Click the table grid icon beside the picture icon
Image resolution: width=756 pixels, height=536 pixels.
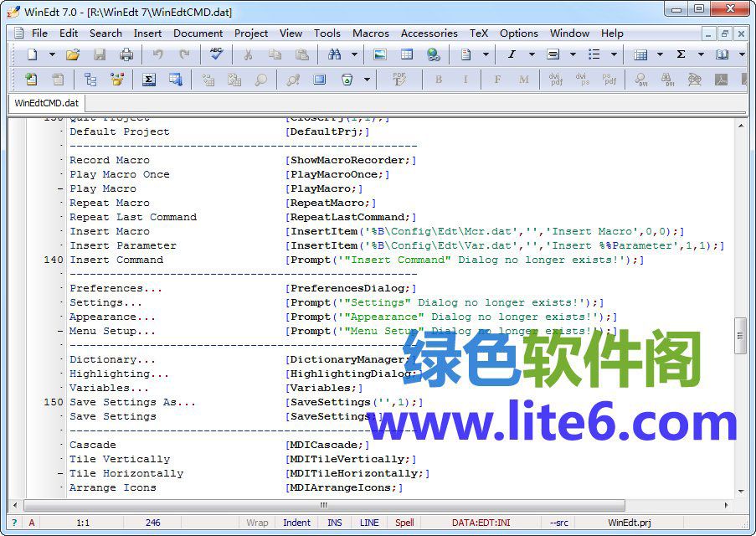coord(407,54)
